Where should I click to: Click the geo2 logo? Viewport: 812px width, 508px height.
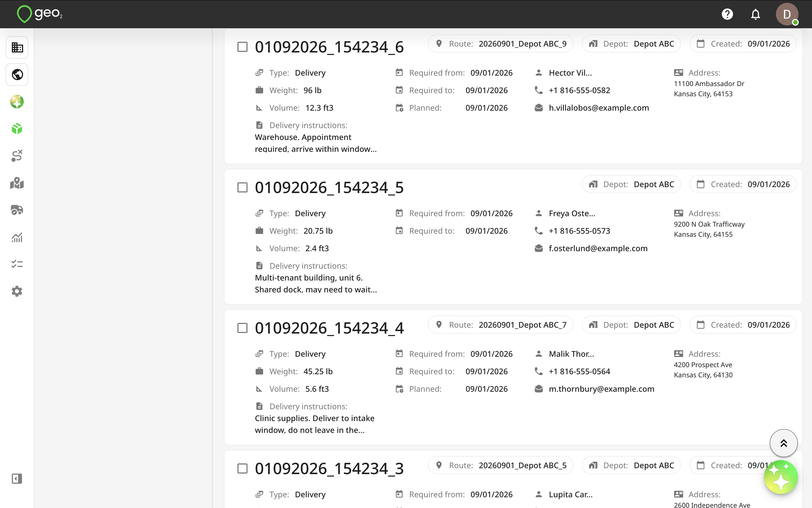pos(39,14)
